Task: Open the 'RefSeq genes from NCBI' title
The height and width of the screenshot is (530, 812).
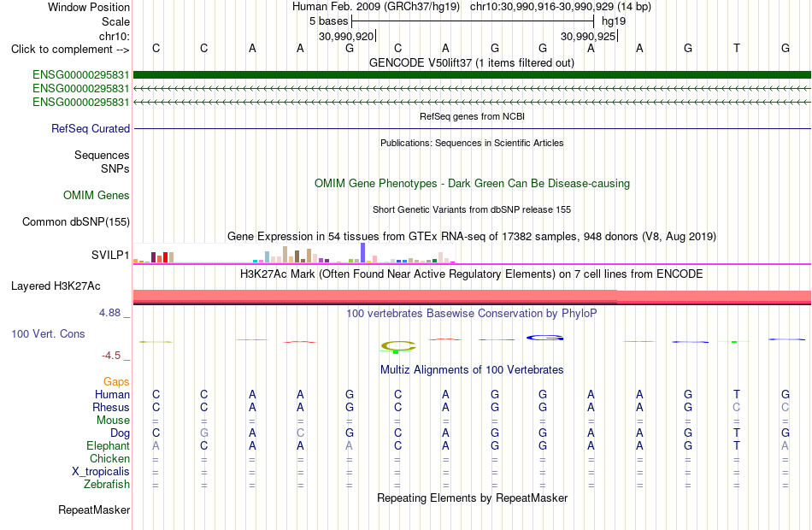Action: click(x=472, y=116)
